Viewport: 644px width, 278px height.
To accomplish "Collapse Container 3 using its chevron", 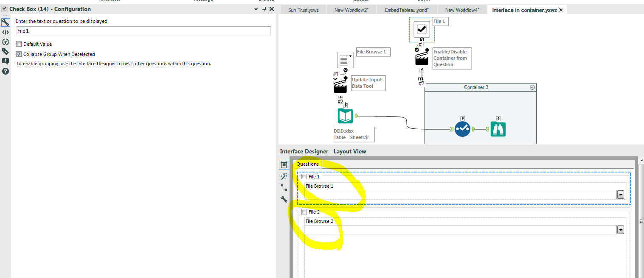I will (x=532, y=87).
